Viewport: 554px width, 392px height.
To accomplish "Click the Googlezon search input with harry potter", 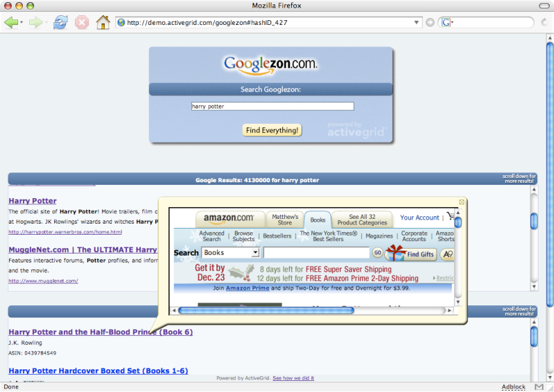I will [x=272, y=106].
